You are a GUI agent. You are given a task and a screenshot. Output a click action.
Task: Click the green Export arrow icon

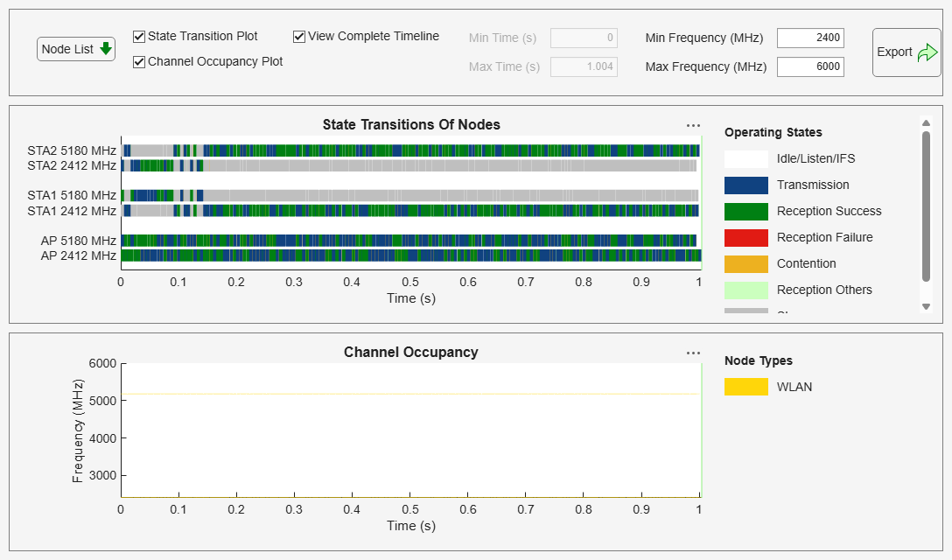(x=927, y=52)
